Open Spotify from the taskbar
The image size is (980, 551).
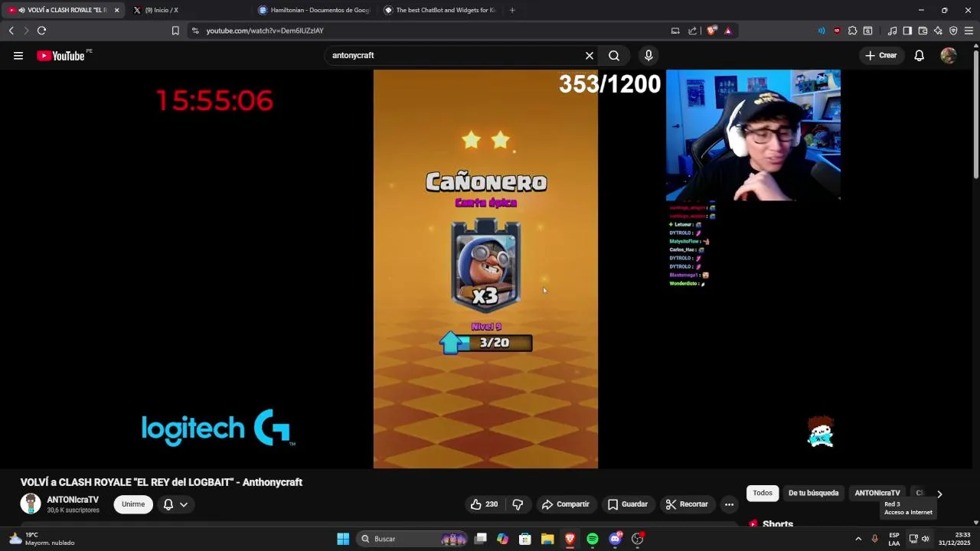pos(593,539)
